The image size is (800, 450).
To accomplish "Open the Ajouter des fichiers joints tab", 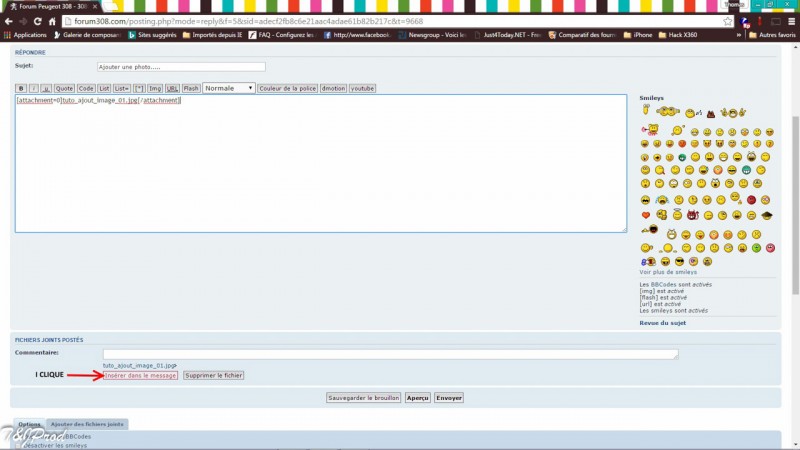I will (x=88, y=424).
